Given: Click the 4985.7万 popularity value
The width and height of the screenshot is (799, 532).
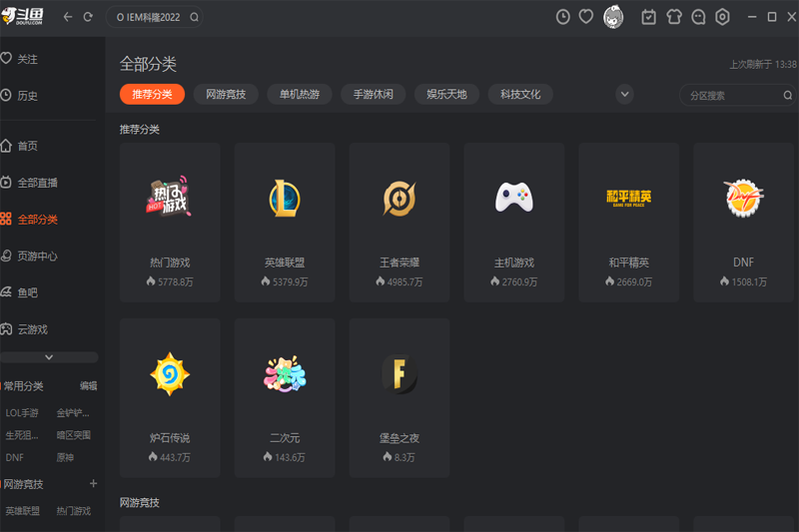Looking at the screenshot, I should (404, 281).
